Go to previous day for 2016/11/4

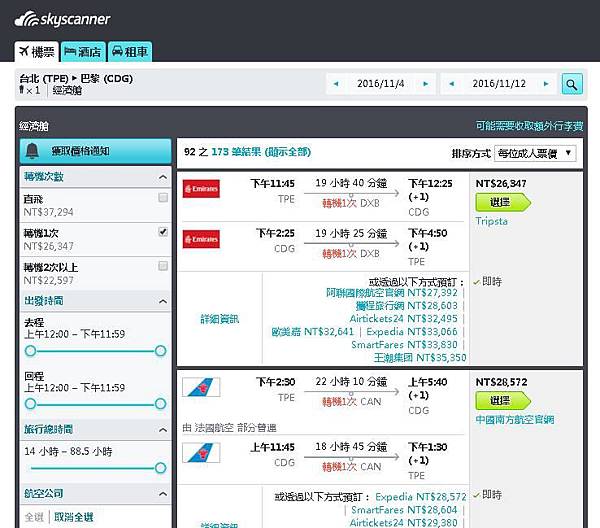coord(336,84)
